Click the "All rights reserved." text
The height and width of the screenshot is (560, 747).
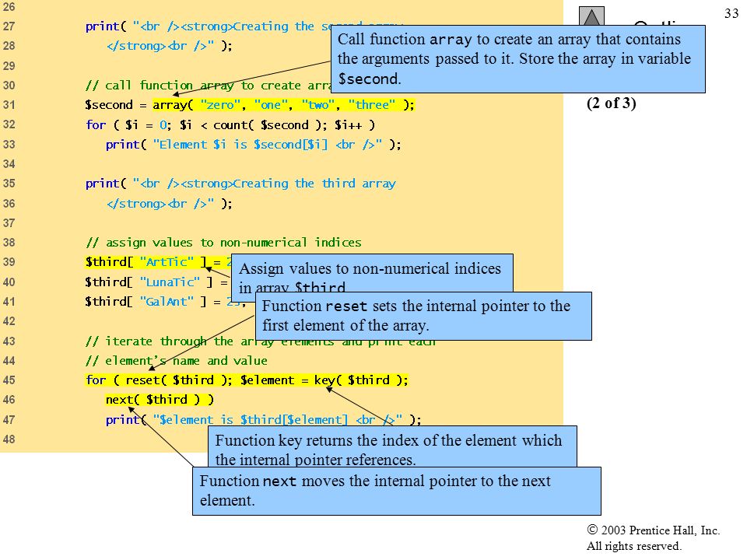coord(633,546)
